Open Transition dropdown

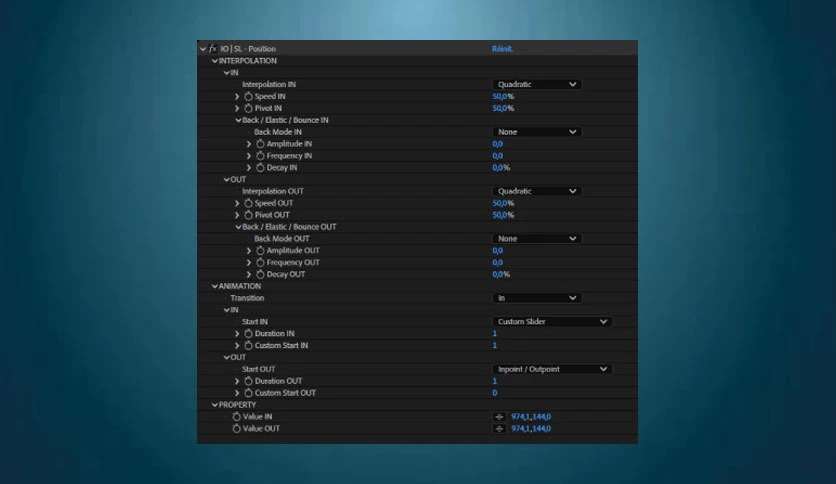[536, 298]
